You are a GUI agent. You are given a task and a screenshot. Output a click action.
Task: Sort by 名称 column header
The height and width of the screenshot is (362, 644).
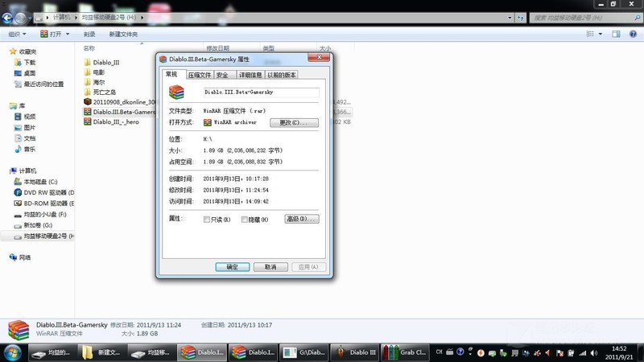click(89, 48)
